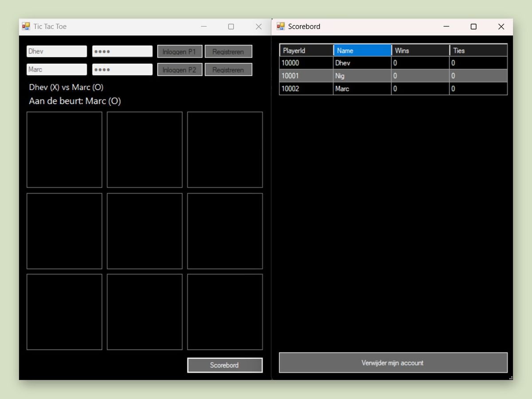Sort by the Ties column header
Screen dimensions: 532x399
click(x=478, y=51)
